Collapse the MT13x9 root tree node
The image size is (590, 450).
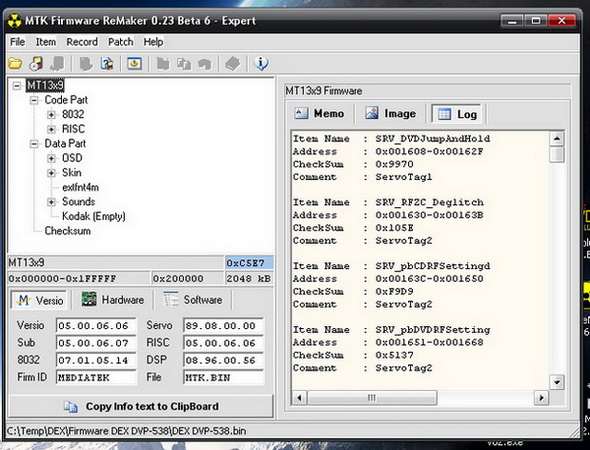click(17, 86)
